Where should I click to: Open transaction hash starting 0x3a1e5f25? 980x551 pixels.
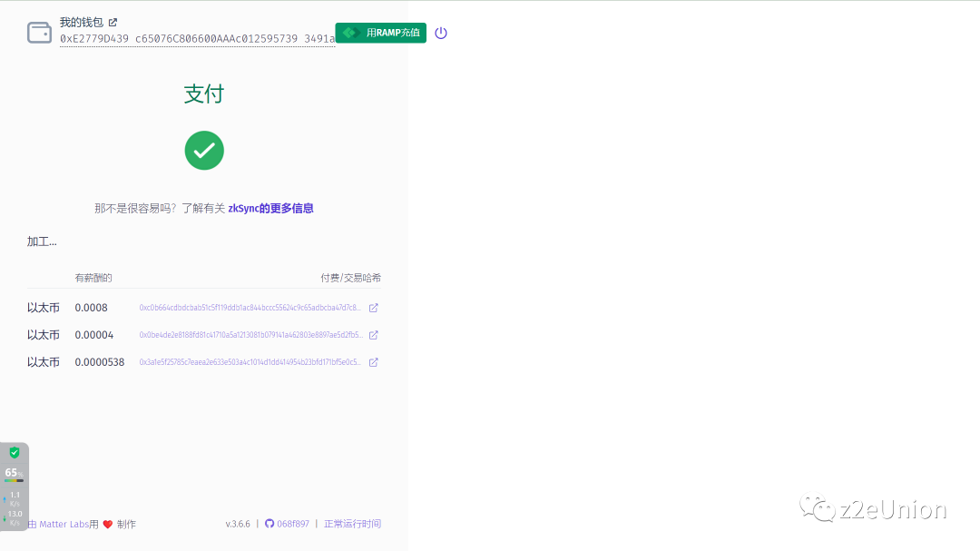coord(250,362)
